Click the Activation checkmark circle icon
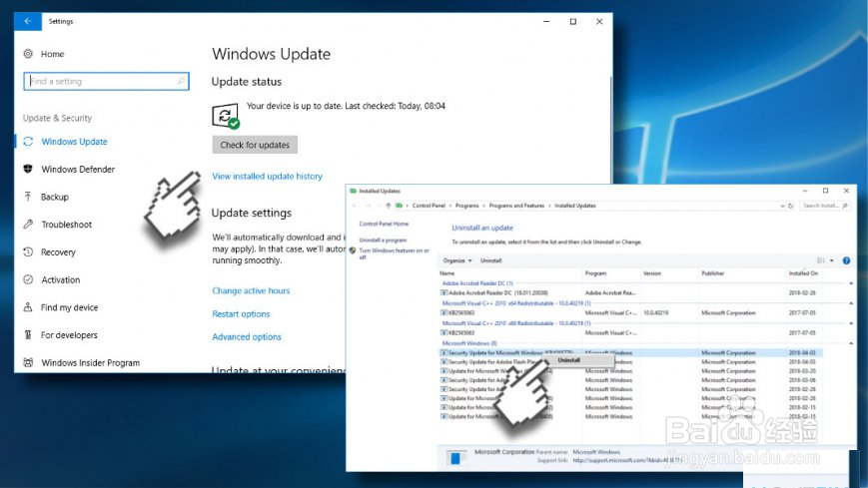The width and height of the screenshot is (868, 488). coord(28,279)
